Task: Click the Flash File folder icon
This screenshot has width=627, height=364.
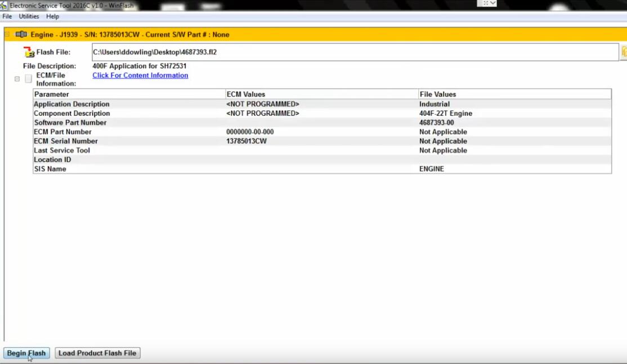Action: [x=29, y=52]
